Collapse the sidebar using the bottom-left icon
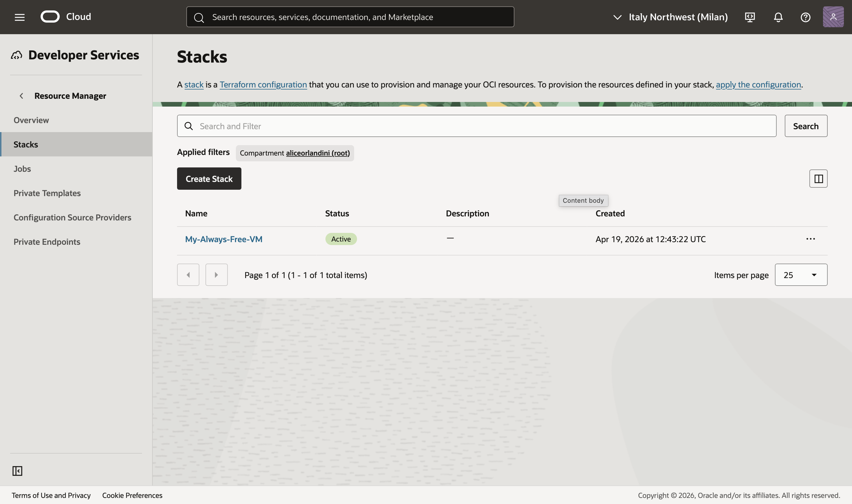 (x=17, y=471)
